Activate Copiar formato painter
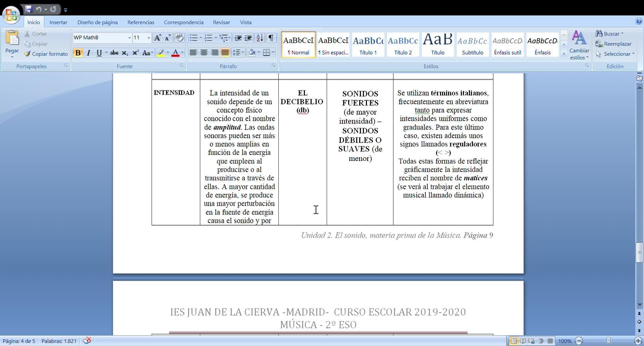 tap(46, 54)
